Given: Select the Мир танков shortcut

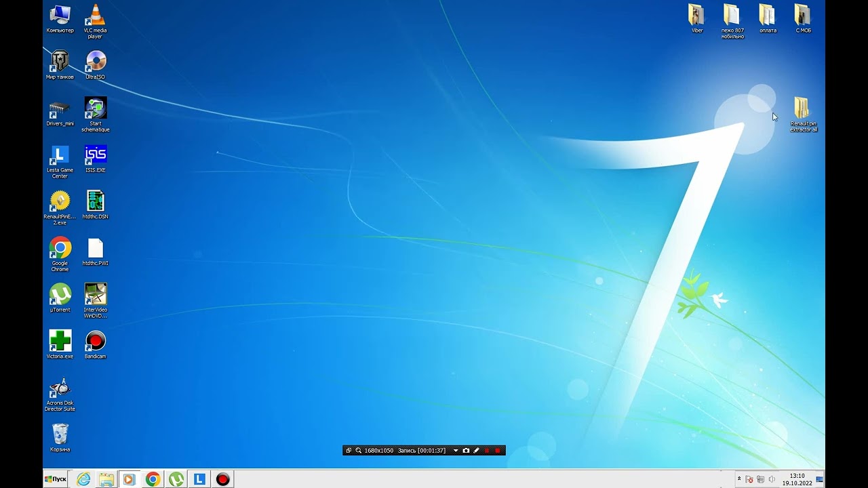Looking at the screenshot, I should (x=60, y=65).
